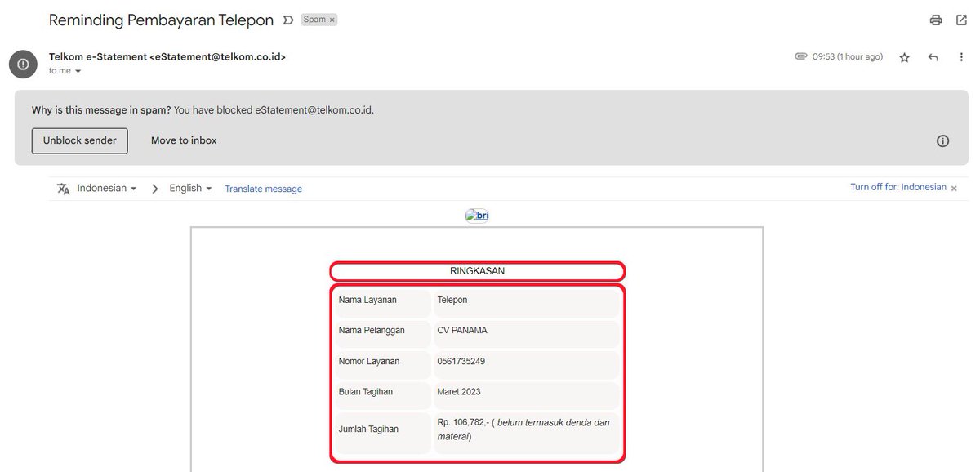Click the 'Nomor Layanan' label
Image resolution: width=980 pixels, height=472 pixels.
[x=369, y=361]
